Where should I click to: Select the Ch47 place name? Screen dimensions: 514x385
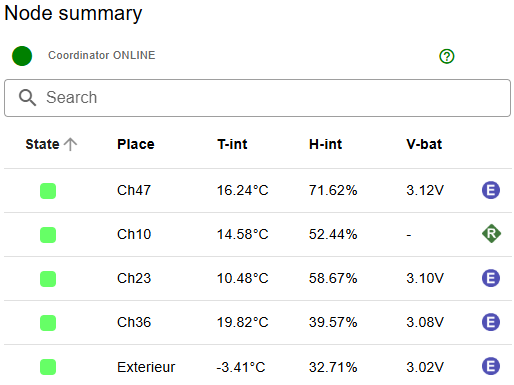[134, 190]
